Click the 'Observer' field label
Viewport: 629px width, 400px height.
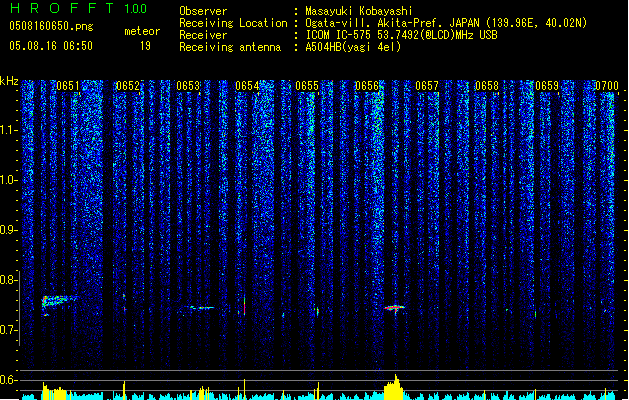(x=203, y=11)
